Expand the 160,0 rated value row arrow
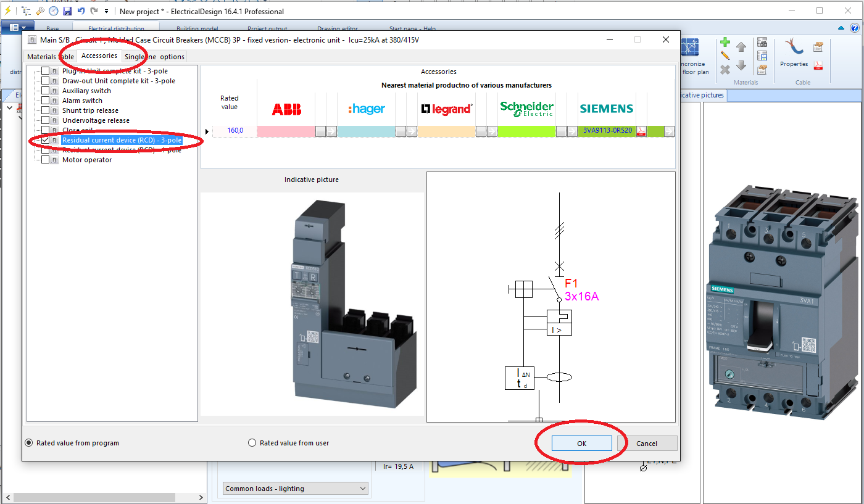 point(207,131)
